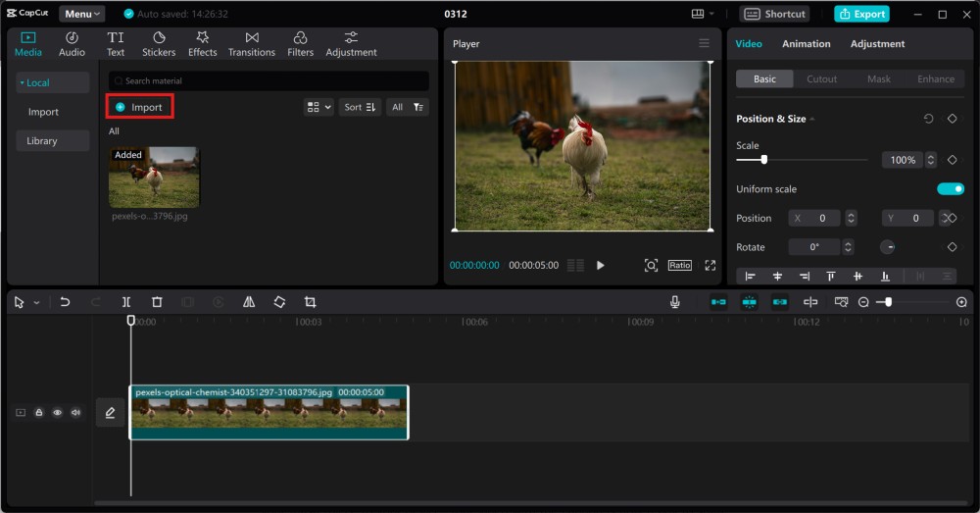The height and width of the screenshot is (513, 980).
Task: Click the align horizontal center icon
Action: coord(777,276)
